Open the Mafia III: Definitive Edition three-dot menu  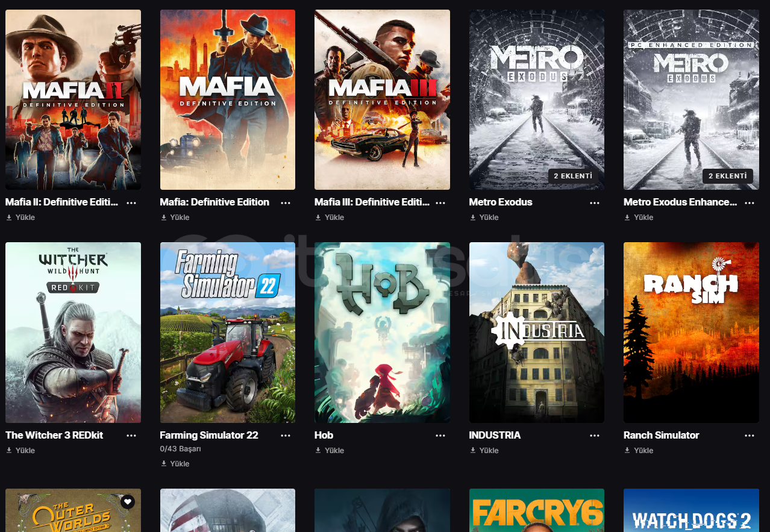point(440,203)
